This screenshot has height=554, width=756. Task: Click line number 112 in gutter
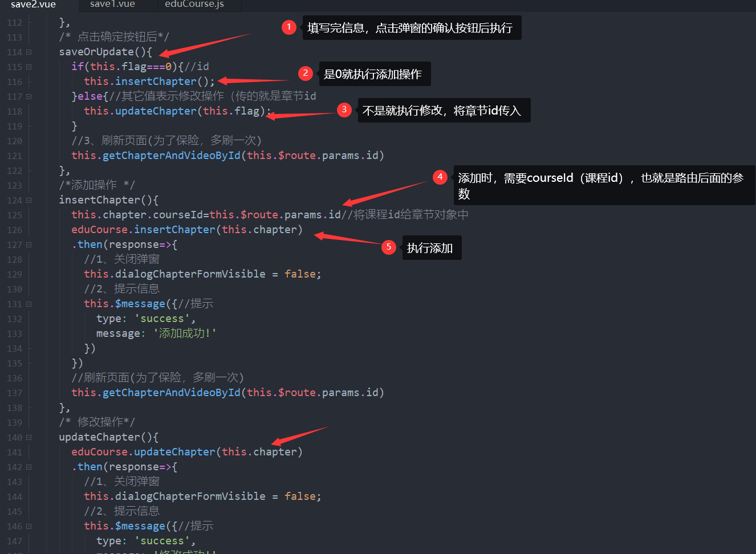tap(15, 23)
